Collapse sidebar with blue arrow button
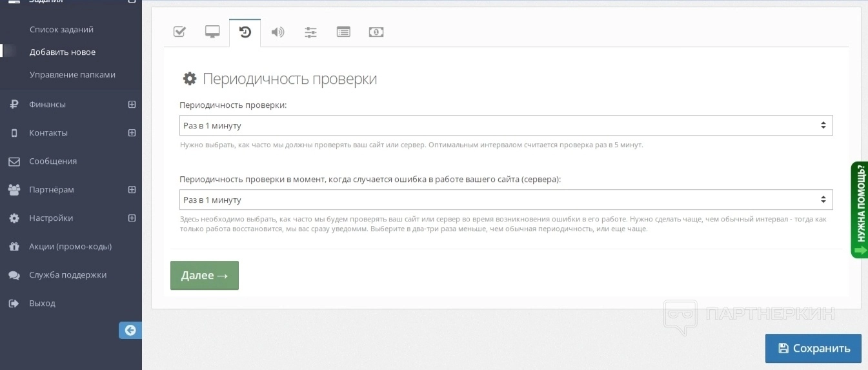The width and height of the screenshot is (868, 370). [x=130, y=330]
